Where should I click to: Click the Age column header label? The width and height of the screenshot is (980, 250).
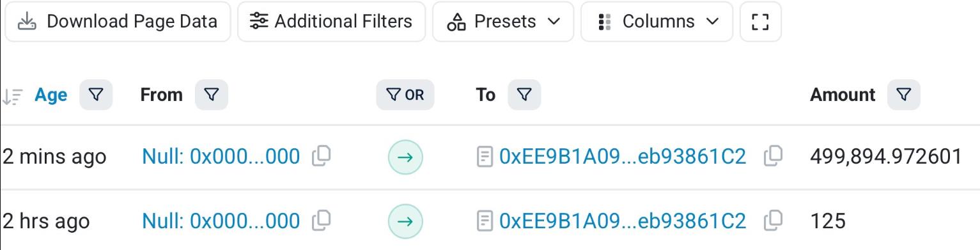click(51, 95)
